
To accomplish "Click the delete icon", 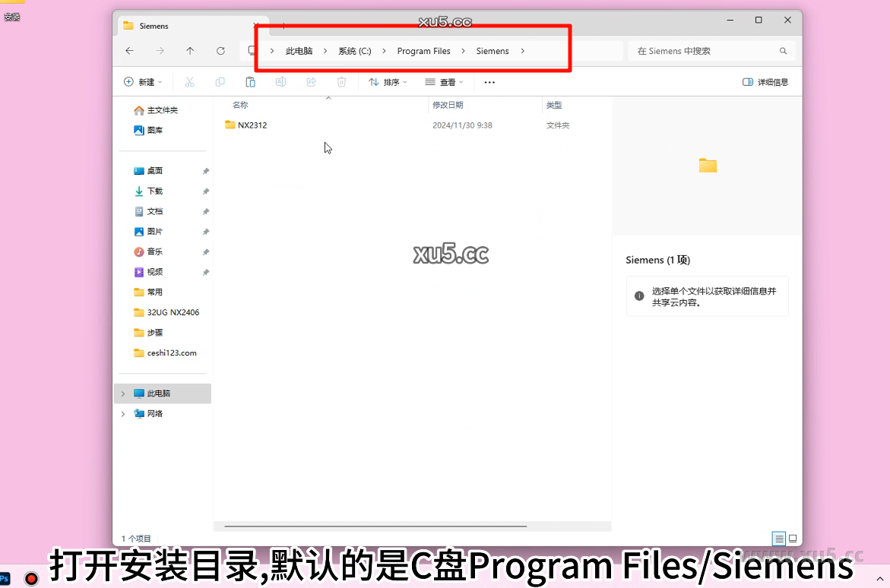I will pos(341,81).
